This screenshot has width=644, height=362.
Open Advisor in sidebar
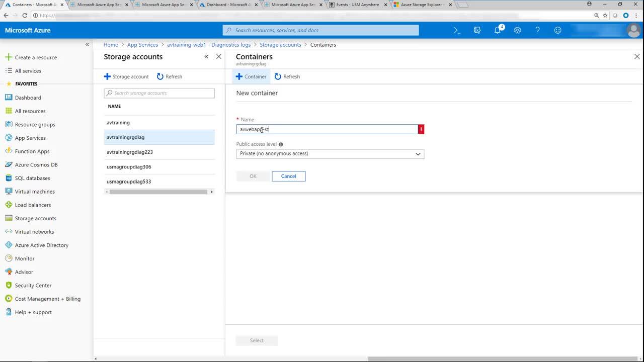(x=24, y=272)
